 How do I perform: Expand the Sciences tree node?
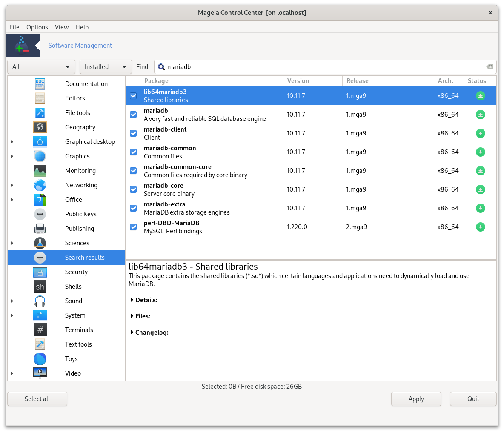12,243
